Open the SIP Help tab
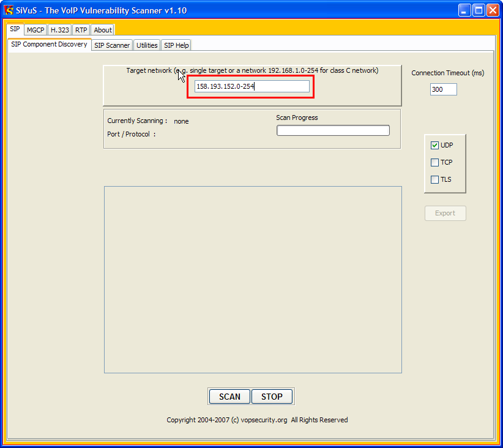The height and width of the screenshot is (448, 503). tap(176, 45)
